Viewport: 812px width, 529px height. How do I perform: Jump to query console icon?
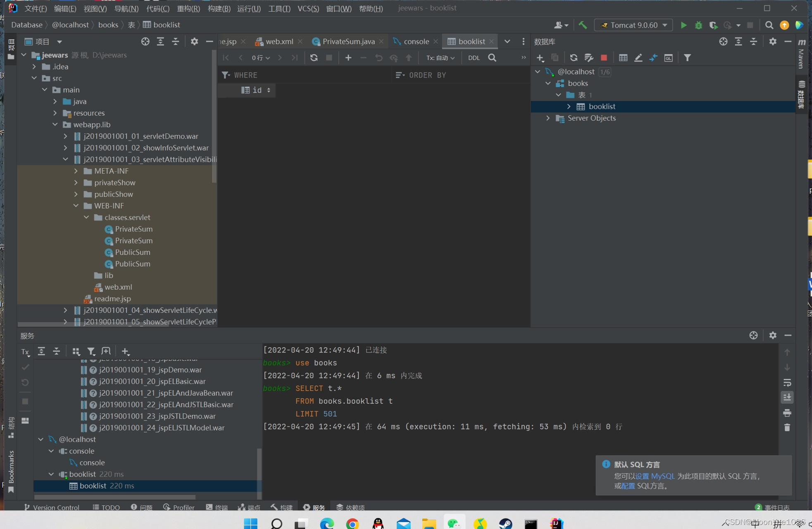[668, 58]
